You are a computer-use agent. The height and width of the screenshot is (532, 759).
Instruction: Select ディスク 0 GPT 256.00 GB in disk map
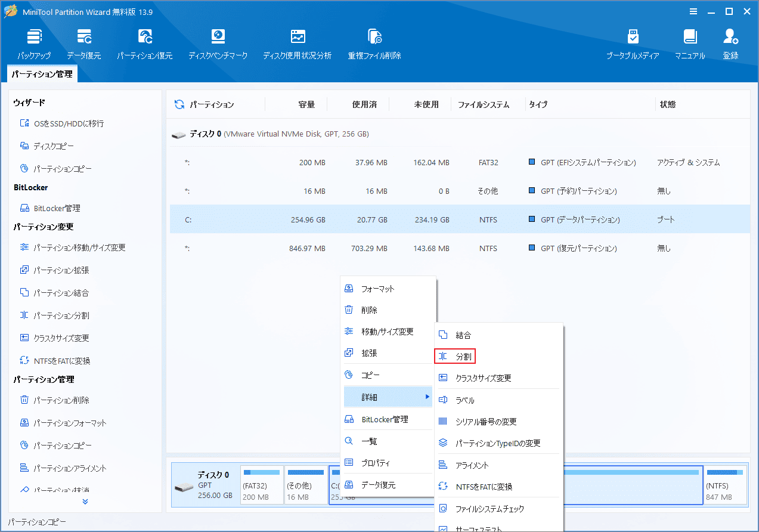[x=205, y=485]
